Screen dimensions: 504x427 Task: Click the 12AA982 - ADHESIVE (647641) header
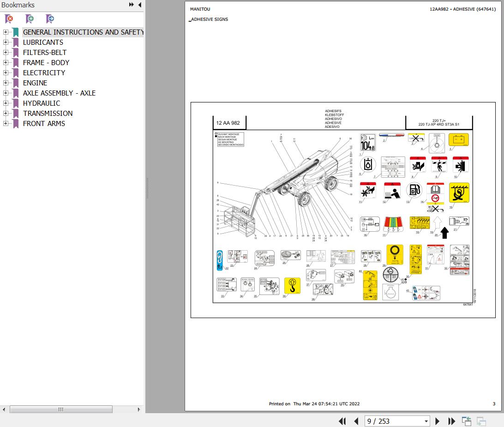462,9
